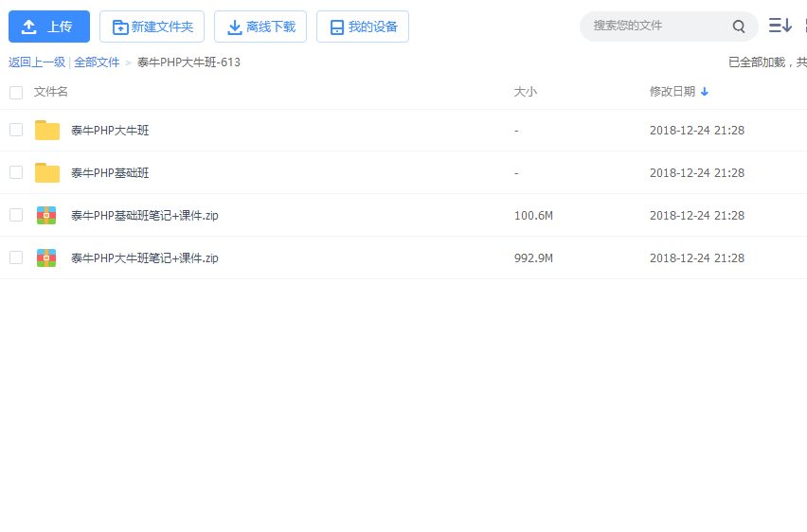Open 离线下载 offline download

pyautogui.click(x=260, y=27)
